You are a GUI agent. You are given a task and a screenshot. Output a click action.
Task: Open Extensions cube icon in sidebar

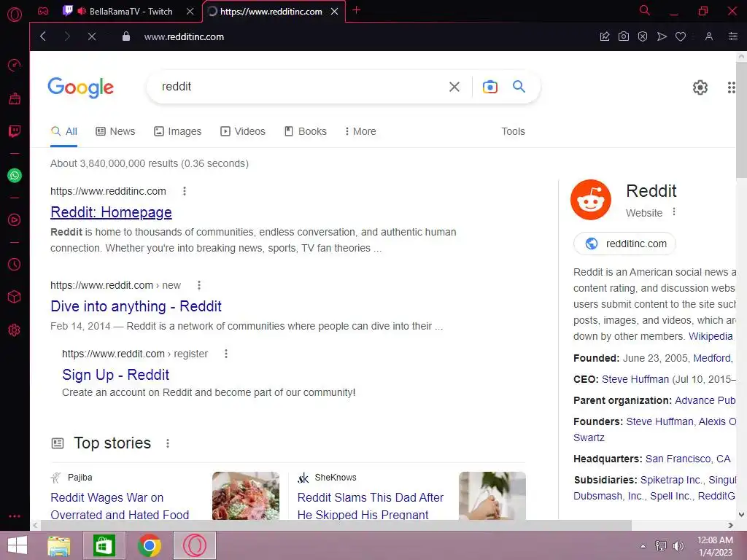15,297
